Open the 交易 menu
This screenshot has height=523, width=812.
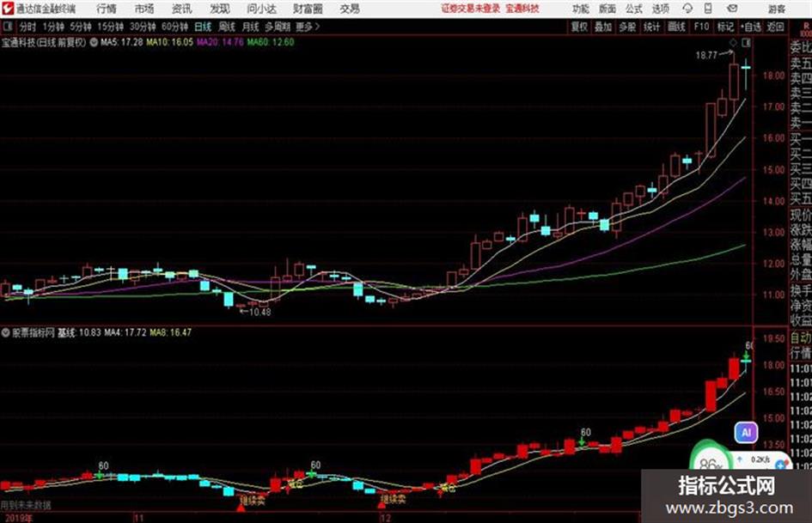[350, 9]
